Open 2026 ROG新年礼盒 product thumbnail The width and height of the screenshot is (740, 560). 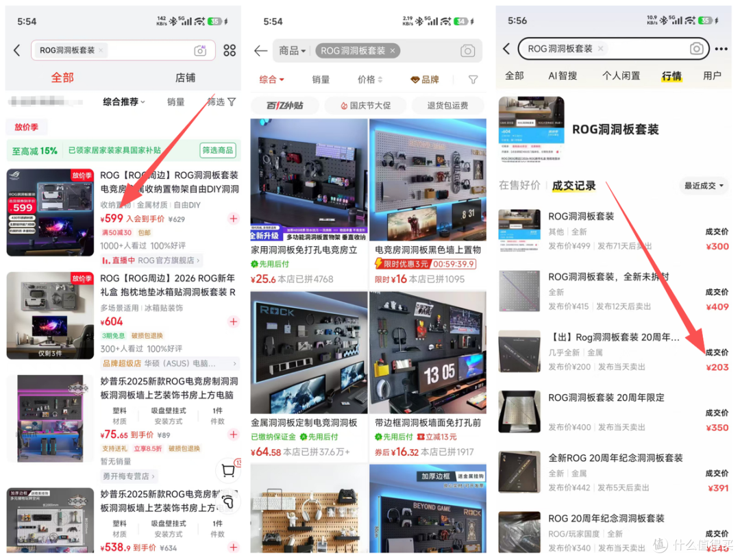pos(50,315)
